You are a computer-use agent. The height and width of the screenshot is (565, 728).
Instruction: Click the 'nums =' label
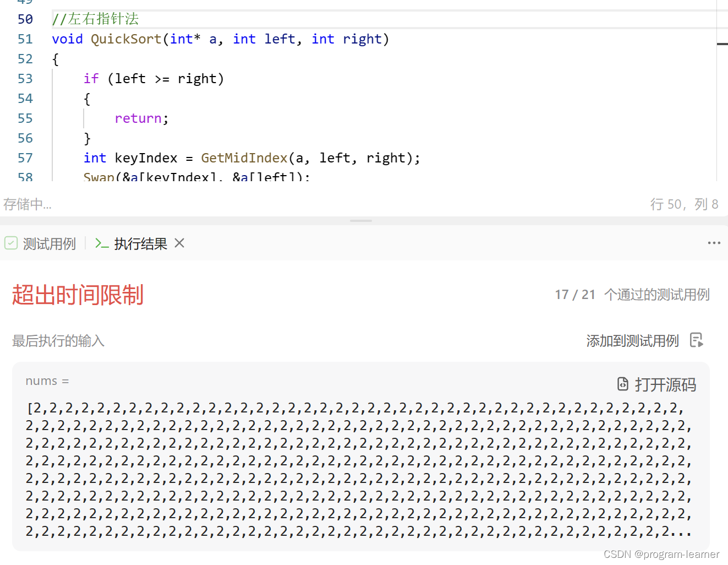click(x=47, y=381)
